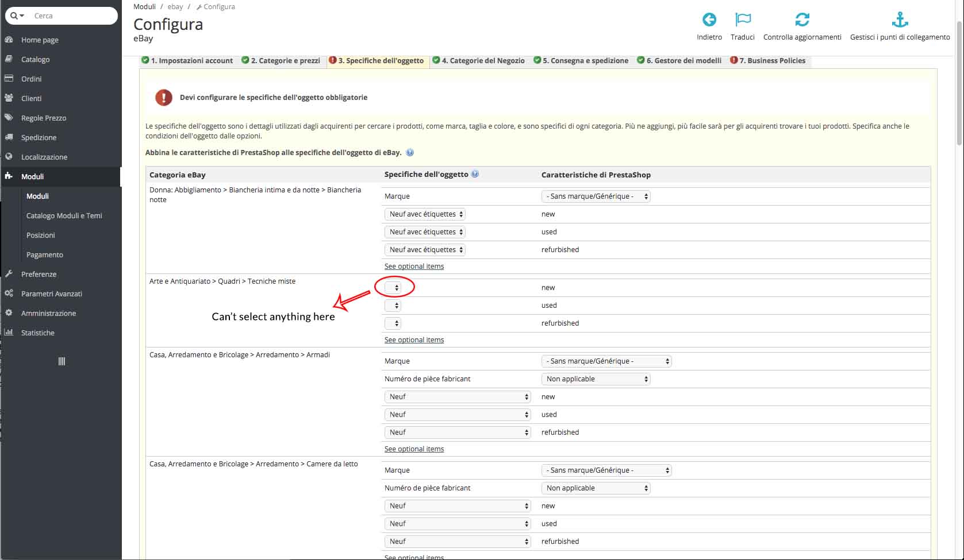Open Marque dropdown for Camere da letto category

coord(606,470)
